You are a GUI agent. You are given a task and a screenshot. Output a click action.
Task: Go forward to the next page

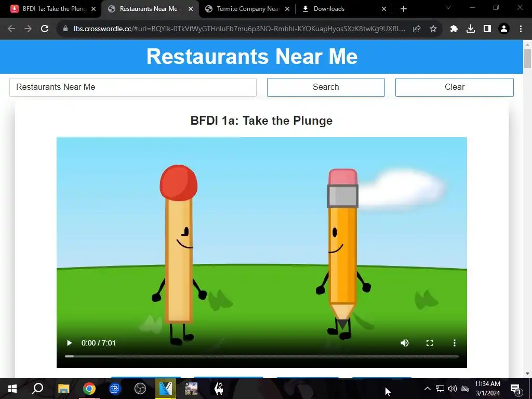pyautogui.click(x=28, y=29)
